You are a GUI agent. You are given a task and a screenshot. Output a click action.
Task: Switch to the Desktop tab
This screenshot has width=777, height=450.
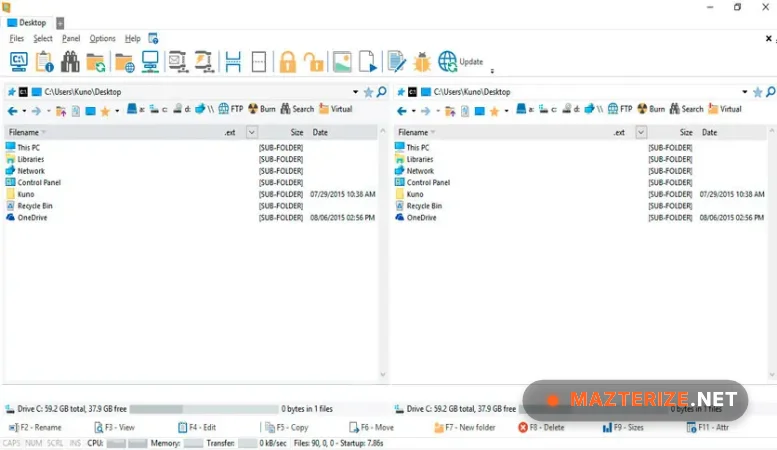(x=27, y=23)
